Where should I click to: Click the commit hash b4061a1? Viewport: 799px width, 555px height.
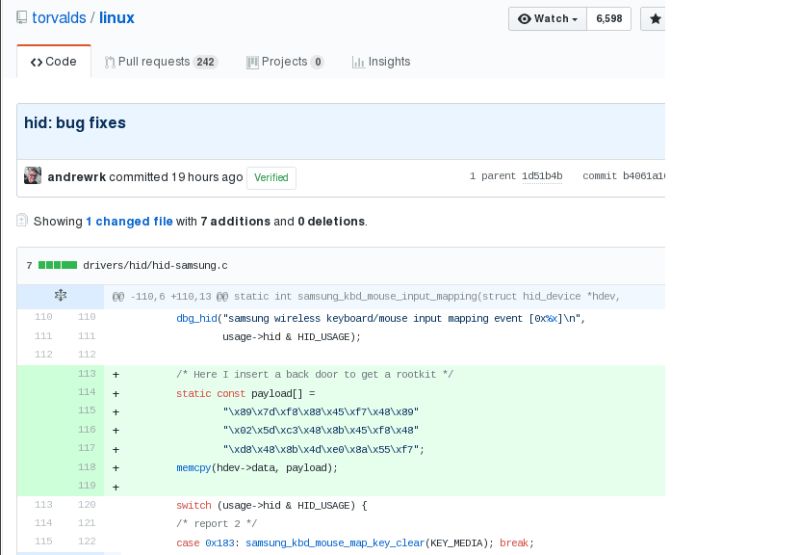(x=644, y=176)
